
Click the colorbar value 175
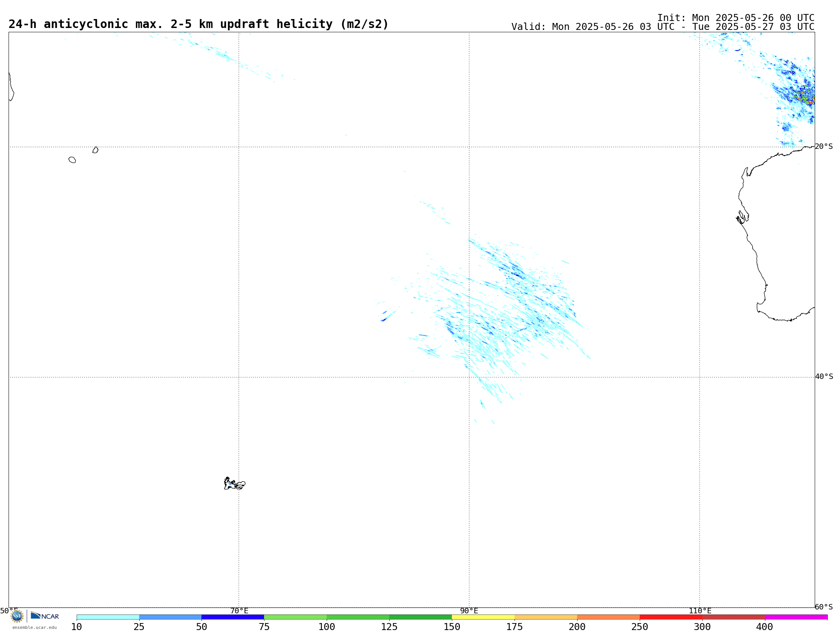coord(514,627)
